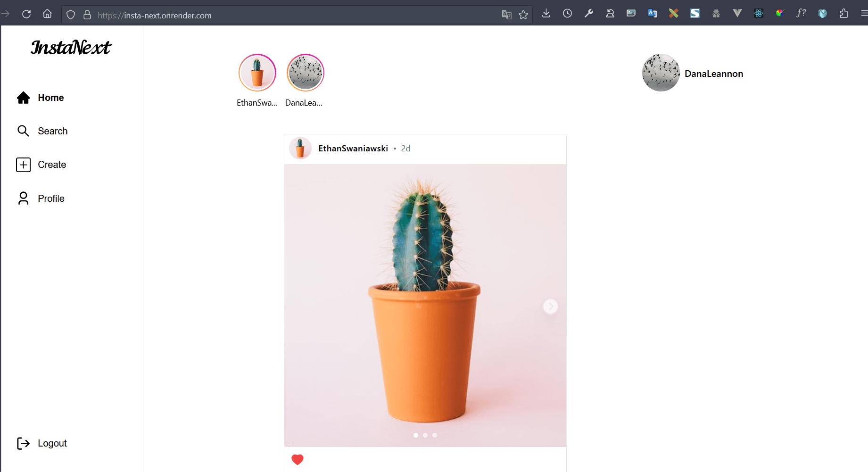
Task: Open the React DevTools extension icon
Action: click(x=759, y=13)
